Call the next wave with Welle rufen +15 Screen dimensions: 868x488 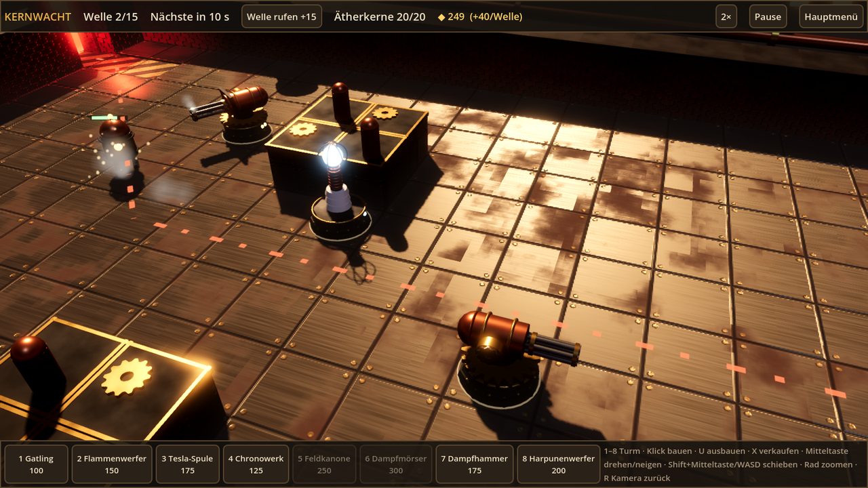click(x=281, y=17)
